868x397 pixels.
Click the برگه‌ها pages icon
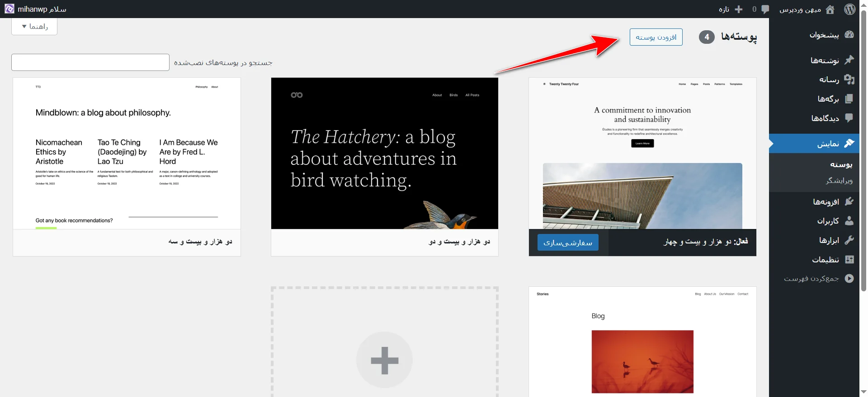(x=849, y=98)
